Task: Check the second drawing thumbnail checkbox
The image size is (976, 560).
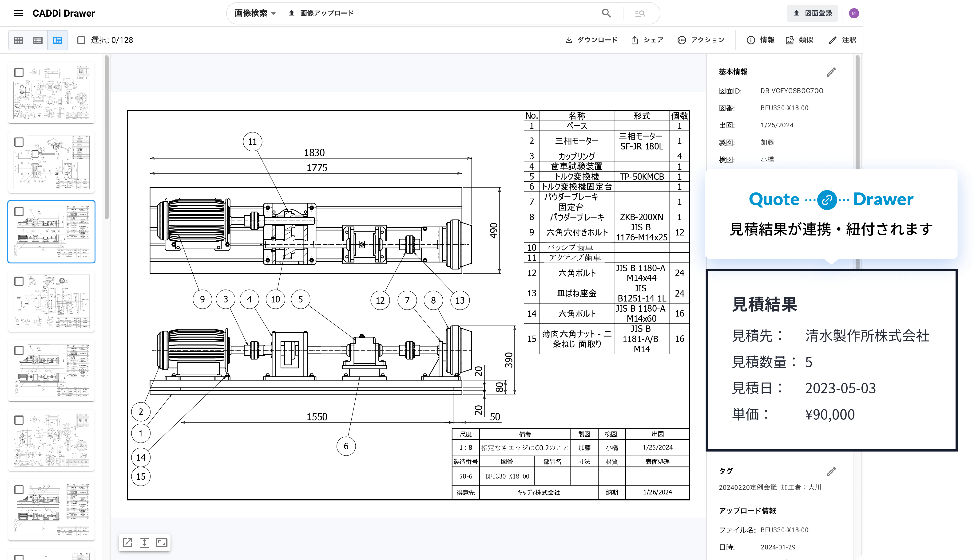Action: 19,142
